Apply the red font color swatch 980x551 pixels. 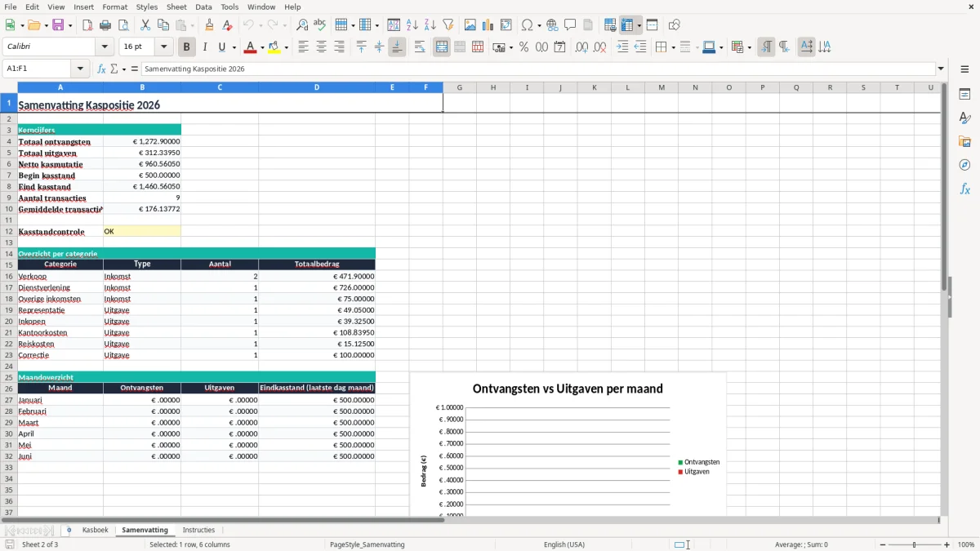[250, 47]
